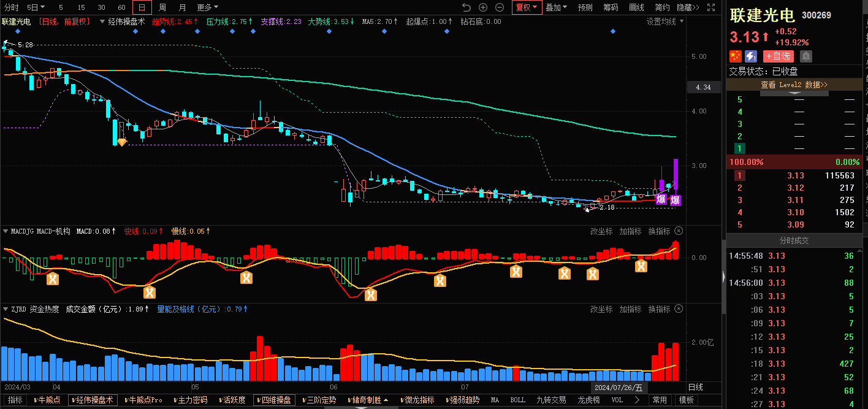Click the lightning bolt icon under stock price
Screen dimensions: 868x409
point(751,56)
